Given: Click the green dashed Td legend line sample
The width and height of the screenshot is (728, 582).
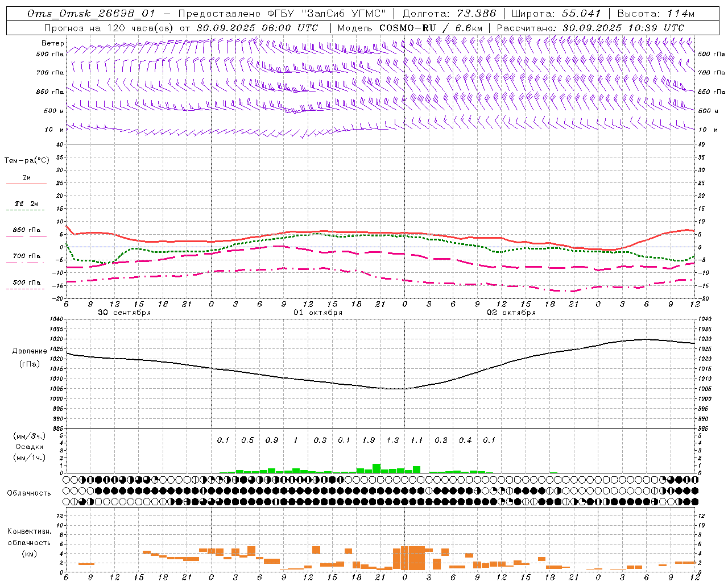Looking at the screenshot, I should coord(26,210).
